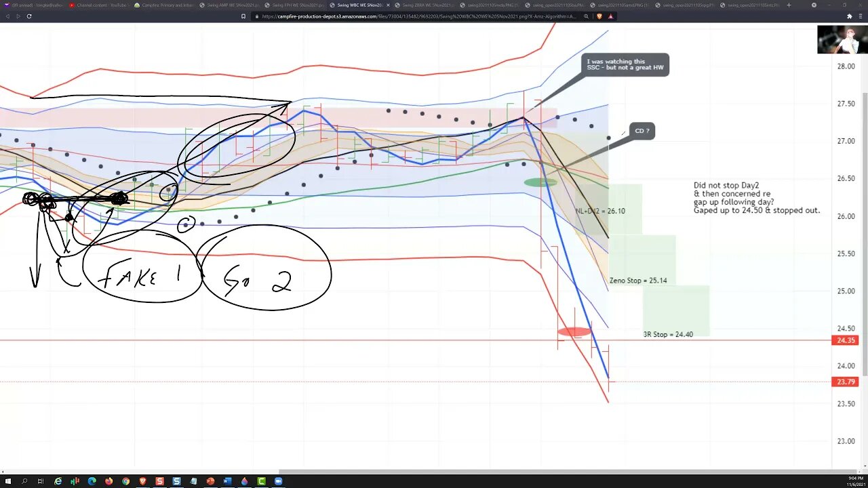Open the Windows Start menu
Image resolution: width=868 pixels, height=488 pixels.
[x=7, y=481]
